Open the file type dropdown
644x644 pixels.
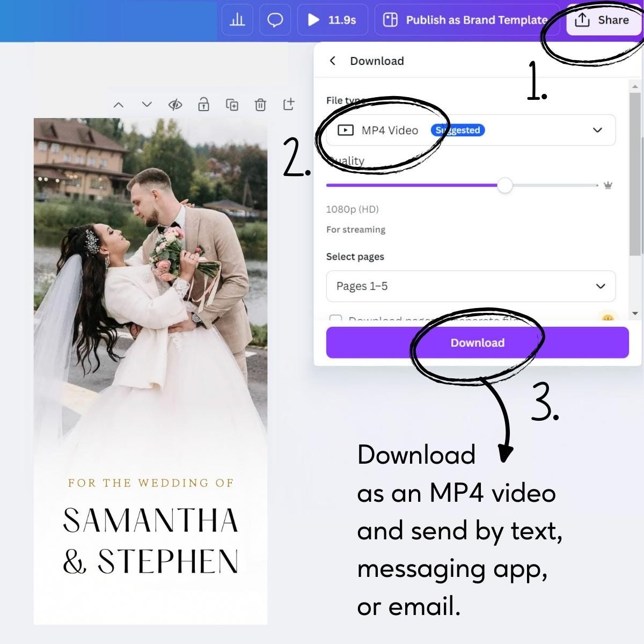(x=596, y=130)
